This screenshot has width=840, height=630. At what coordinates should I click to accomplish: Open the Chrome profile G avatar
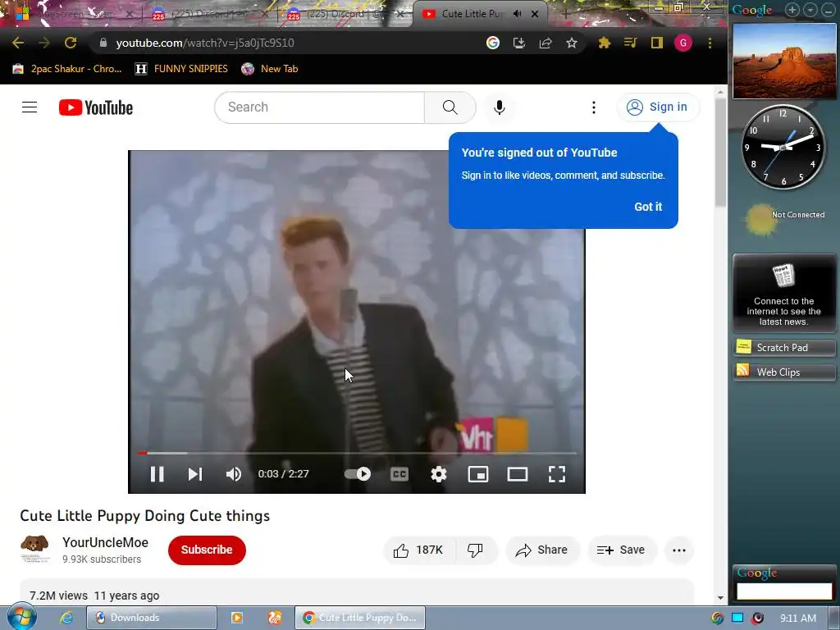coord(683,43)
